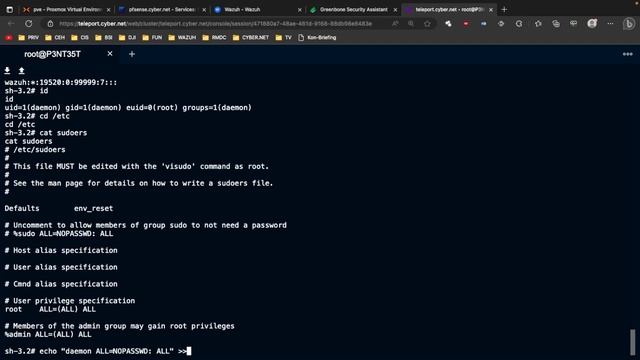Open the zoom icon in address bar
Viewport: 640px width, 360px height.
tap(411, 24)
